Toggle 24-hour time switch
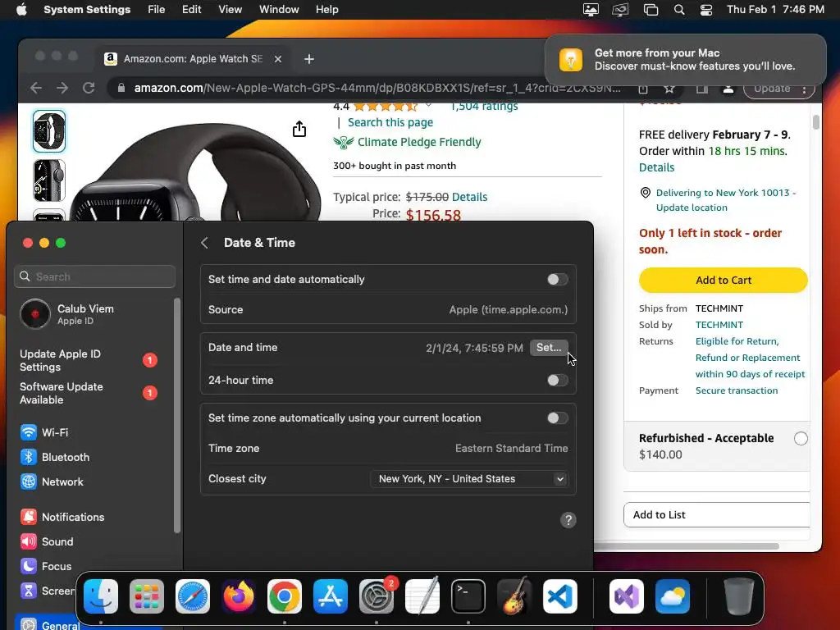This screenshot has height=630, width=840. (557, 381)
